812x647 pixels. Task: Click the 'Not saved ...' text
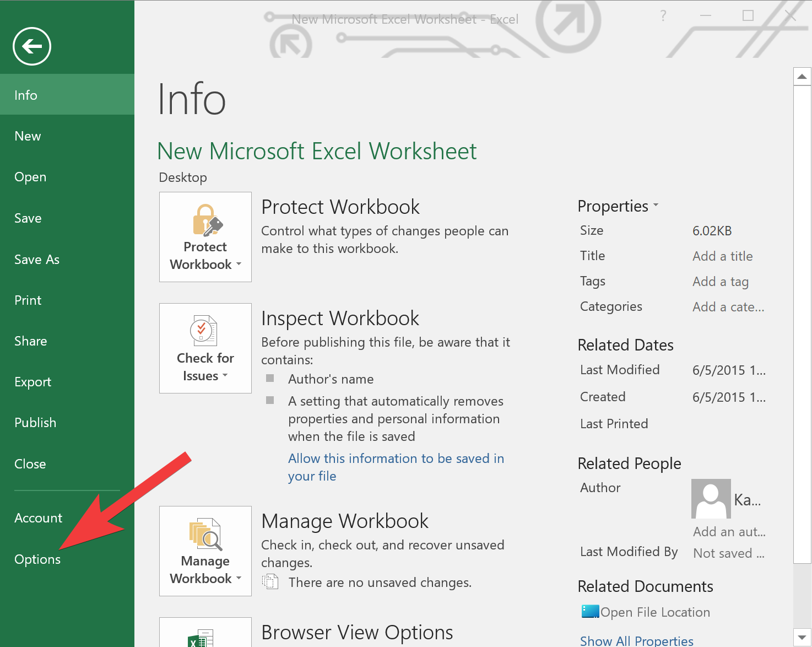[729, 553]
